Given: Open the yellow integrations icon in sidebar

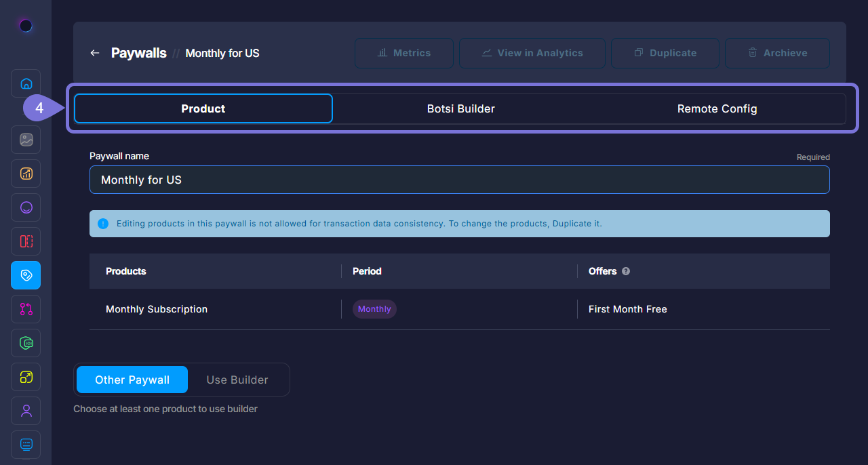Looking at the screenshot, I should click(25, 377).
